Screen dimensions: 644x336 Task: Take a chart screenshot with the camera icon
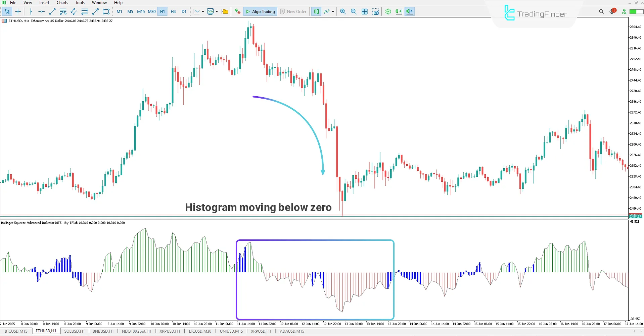376,11
